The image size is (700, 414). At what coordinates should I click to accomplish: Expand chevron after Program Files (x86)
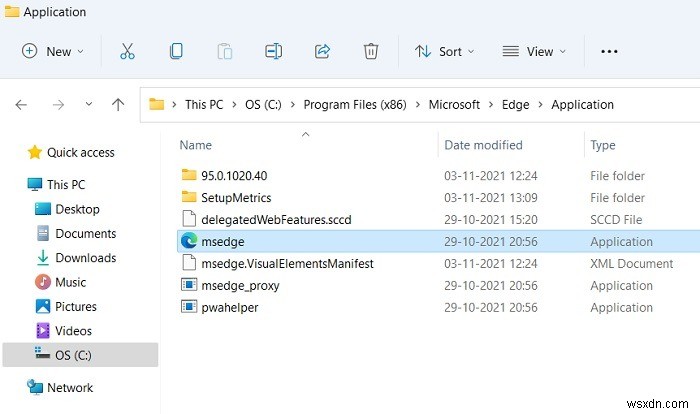(x=417, y=105)
